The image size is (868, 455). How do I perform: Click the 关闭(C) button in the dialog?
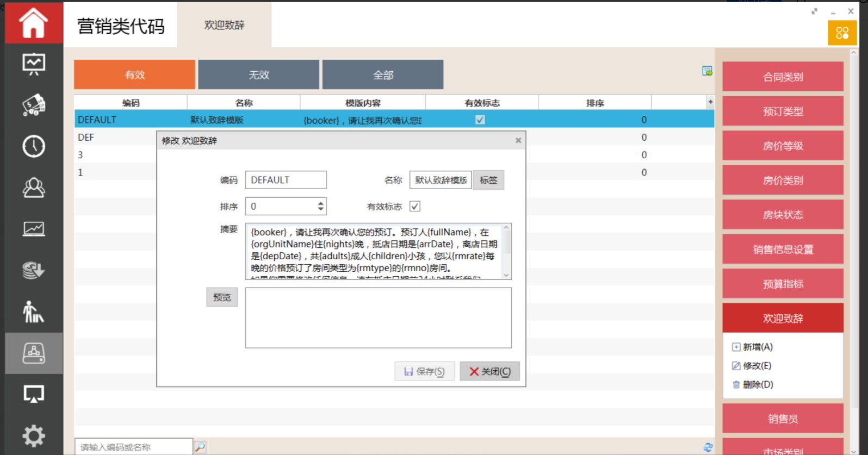489,371
